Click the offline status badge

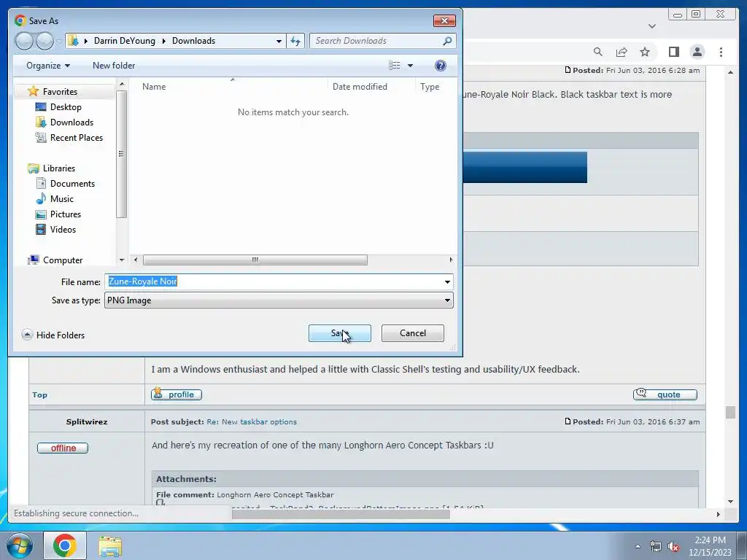(x=63, y=448)
